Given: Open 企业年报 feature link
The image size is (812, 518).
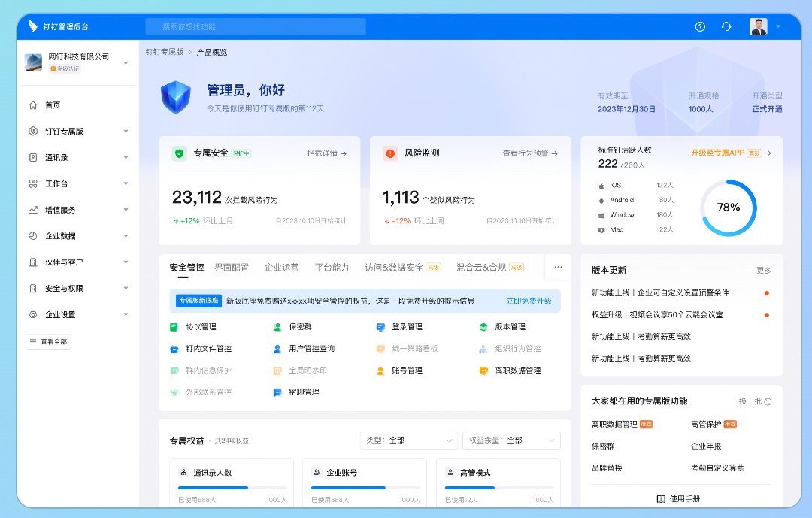Looking at the screenshot, I should coord(706,446).
